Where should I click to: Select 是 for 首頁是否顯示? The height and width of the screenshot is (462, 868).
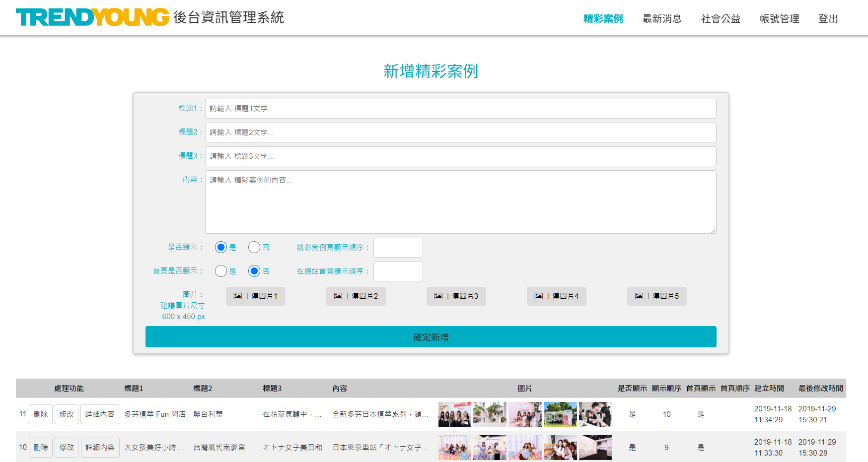pyautogui.click(x=221, y=271)
